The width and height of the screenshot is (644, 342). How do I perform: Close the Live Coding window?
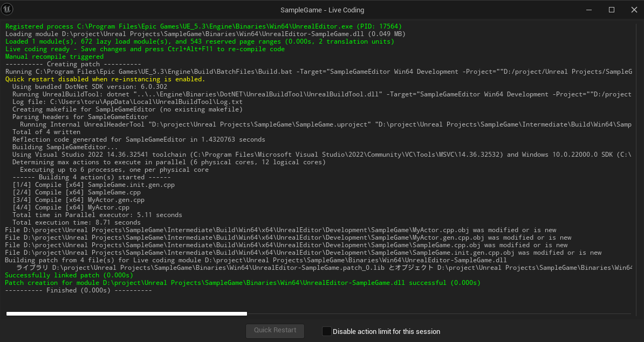(x=634, y=10)
